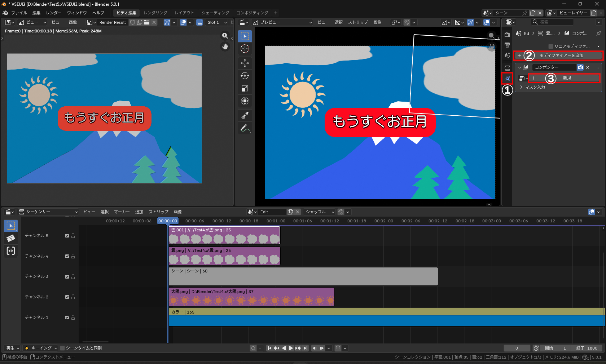The width and height of the screenshot is (606, 364).
Task: Mute channel 1 with its checkbox
Action: pyautogui.click(x=67, y=318)
